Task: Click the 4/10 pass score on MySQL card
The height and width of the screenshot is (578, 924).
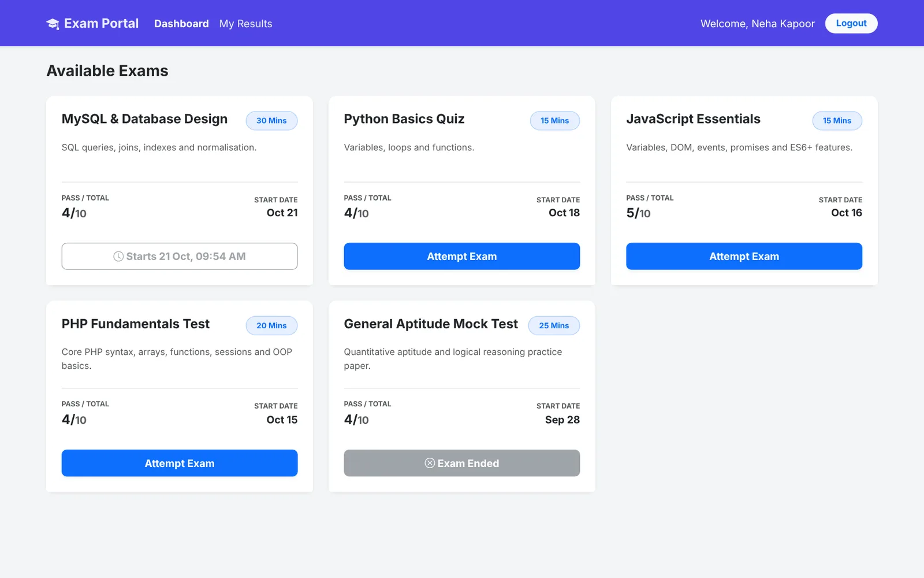Action: (x=74, y=213)
